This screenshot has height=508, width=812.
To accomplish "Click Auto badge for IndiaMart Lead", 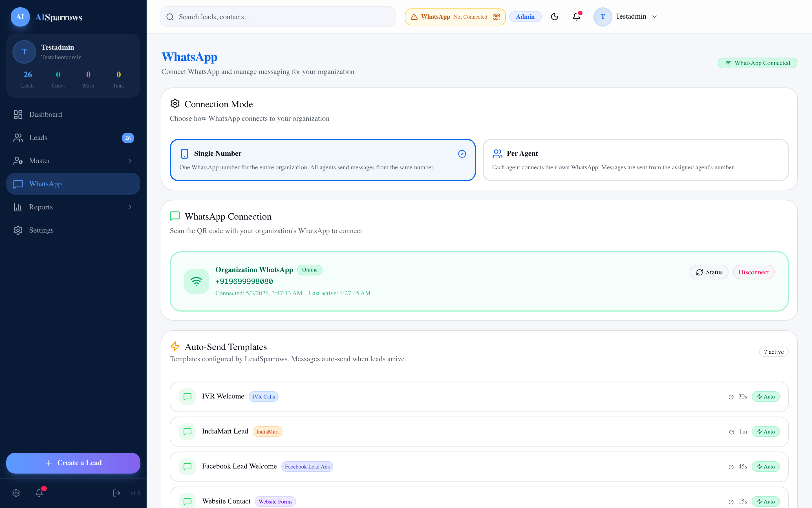I will (x=766, y=432).
